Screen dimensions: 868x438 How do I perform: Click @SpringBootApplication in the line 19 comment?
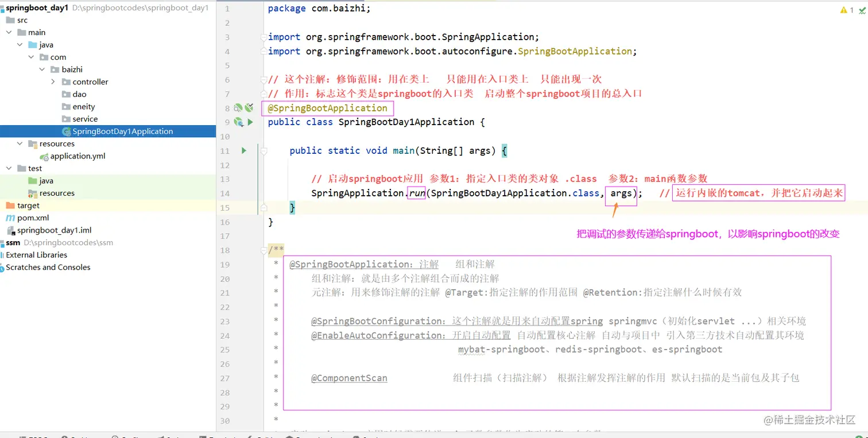350,265
